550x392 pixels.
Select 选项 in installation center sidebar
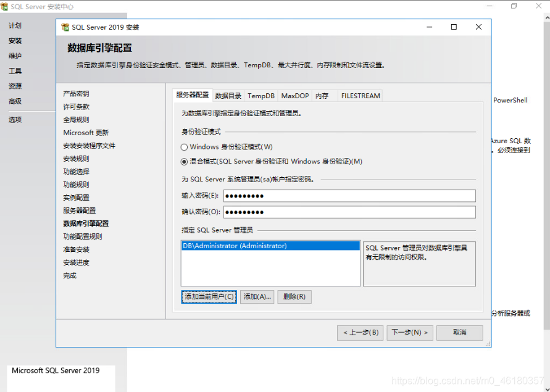pos(15,120)
